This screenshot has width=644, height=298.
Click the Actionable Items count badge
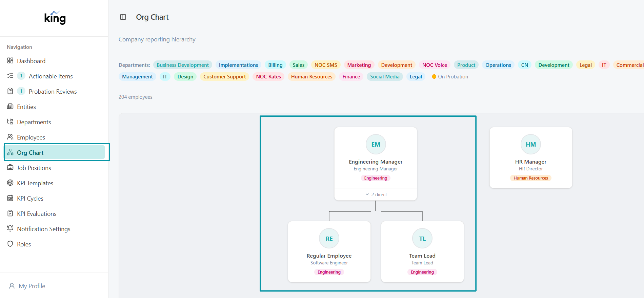(21, 76)
